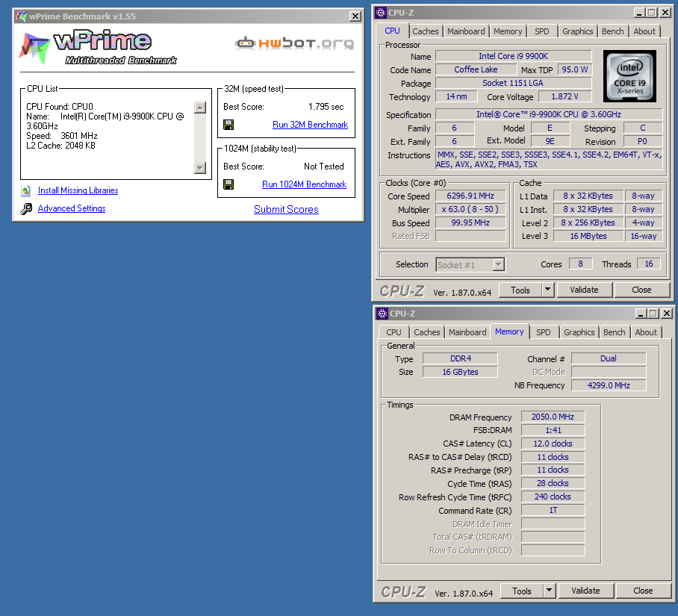Click Submit Scores link
Screen dimensions: 678x616
coord(286,209)
